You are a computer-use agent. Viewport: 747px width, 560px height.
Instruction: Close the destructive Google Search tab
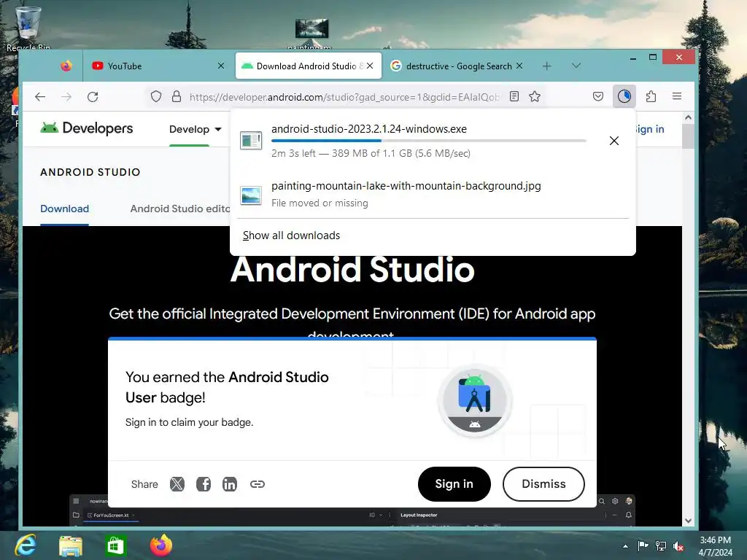point(519,66)
